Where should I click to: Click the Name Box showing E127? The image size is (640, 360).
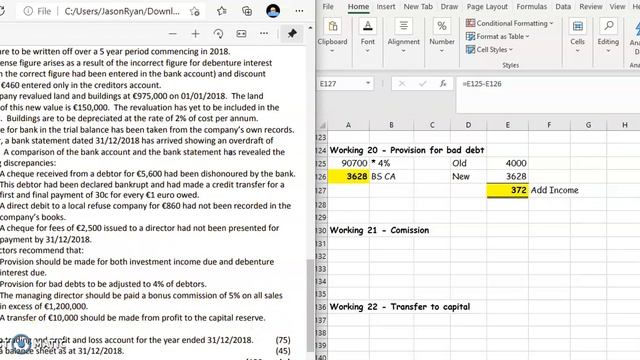(341, 84)
